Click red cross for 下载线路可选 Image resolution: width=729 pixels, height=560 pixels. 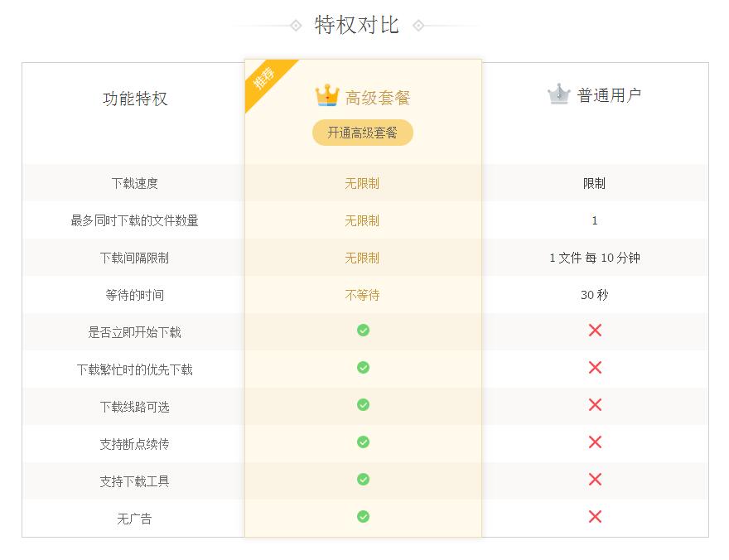coord(595,405)
